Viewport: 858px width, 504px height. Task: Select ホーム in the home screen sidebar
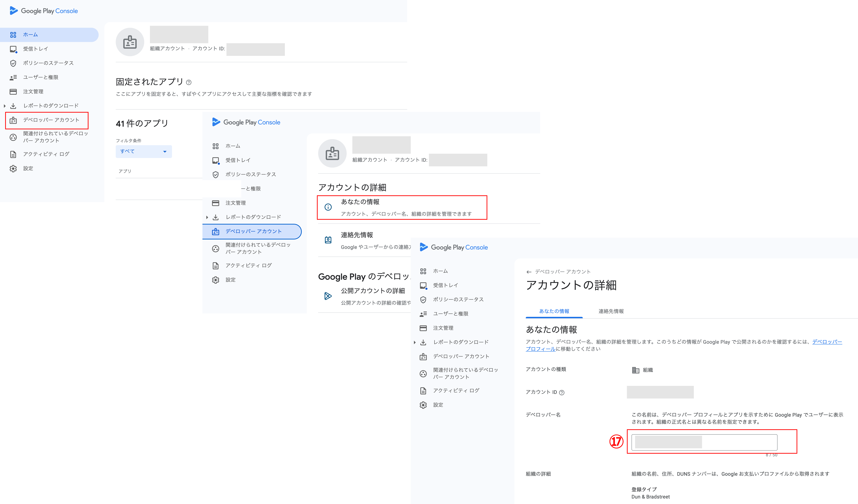click(x=49, y=35)
